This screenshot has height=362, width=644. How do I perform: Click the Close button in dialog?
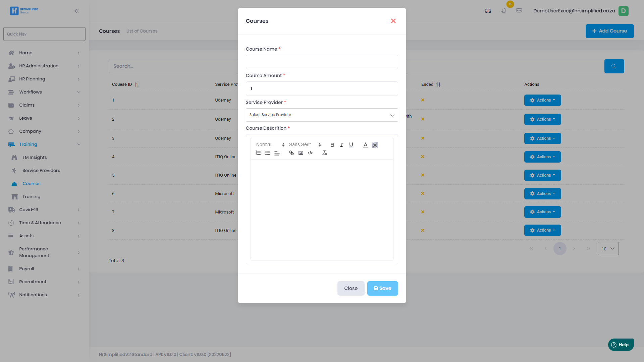351,288
